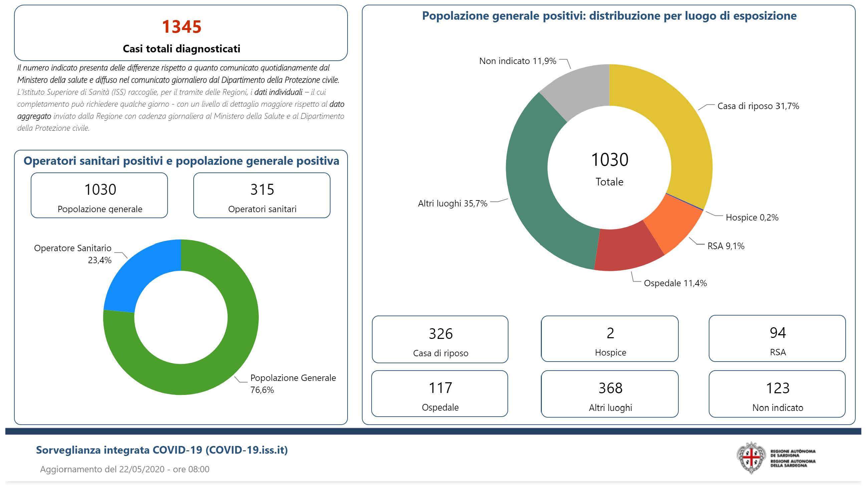Select the 315 Operatori sanitari card

point(262,196)
